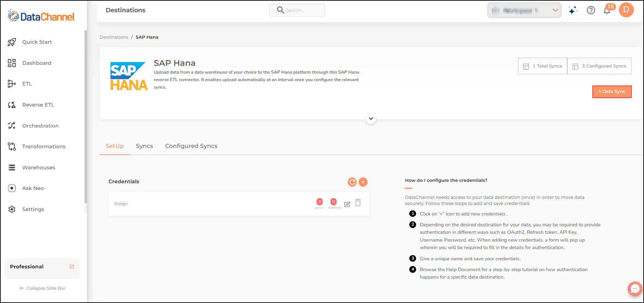This screenshot has width=644, height=303.
Task: Open Settings gear in sidebar
Action: [12, 209]
